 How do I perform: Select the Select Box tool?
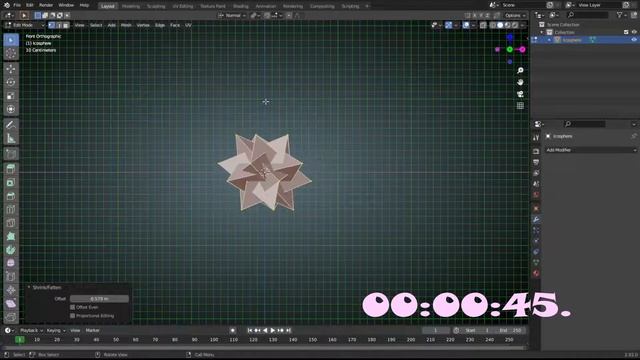pos(11,40)
